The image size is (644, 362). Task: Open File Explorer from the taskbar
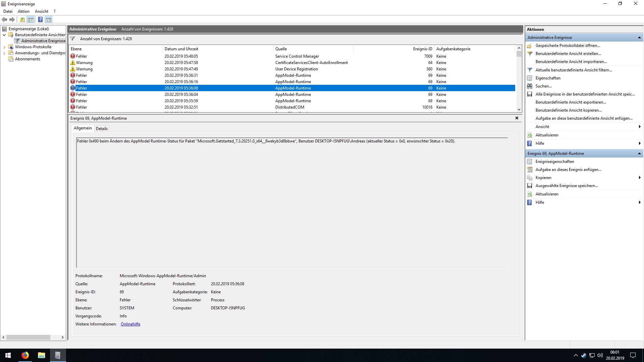(x=41, y=355)
